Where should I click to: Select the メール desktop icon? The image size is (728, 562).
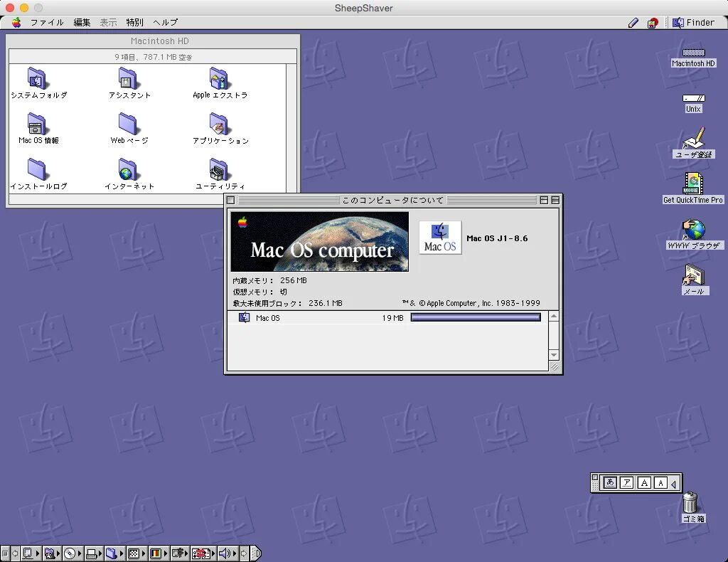coord(694,275)
